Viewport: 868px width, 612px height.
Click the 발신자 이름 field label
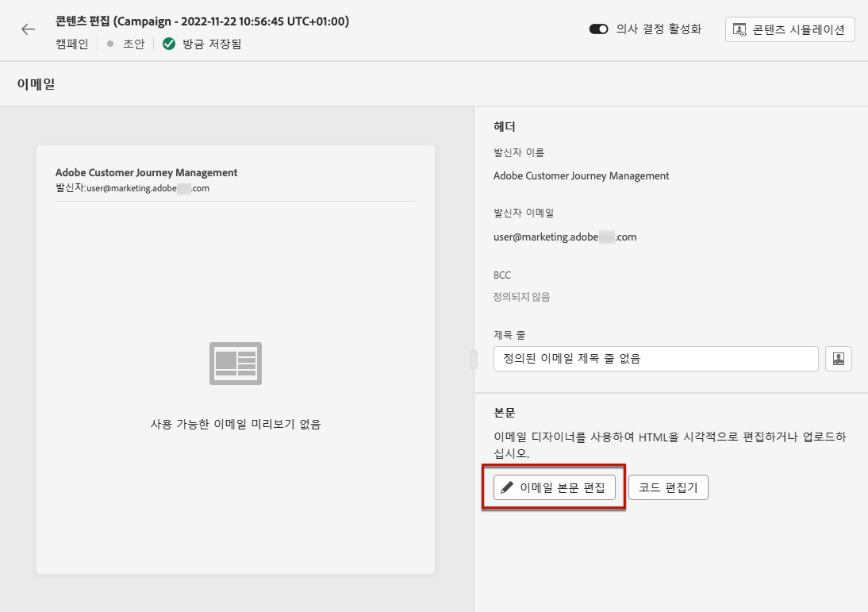click(519, 152)
